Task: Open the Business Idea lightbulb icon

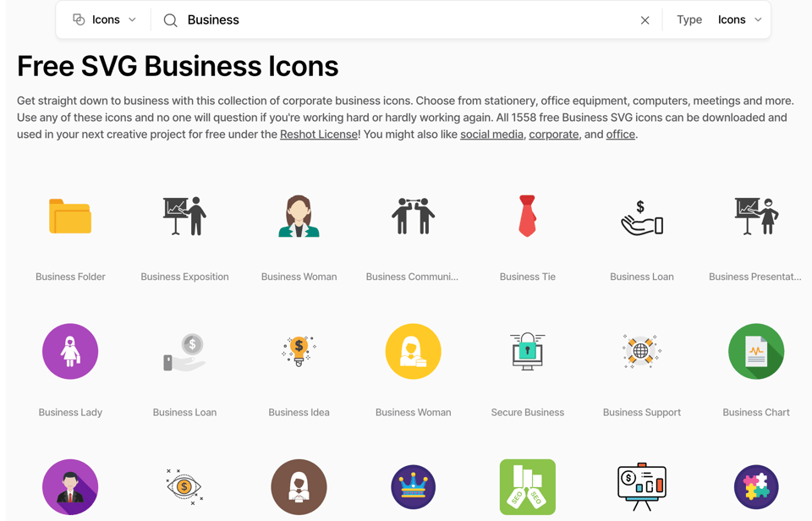Action: (299, 351)
